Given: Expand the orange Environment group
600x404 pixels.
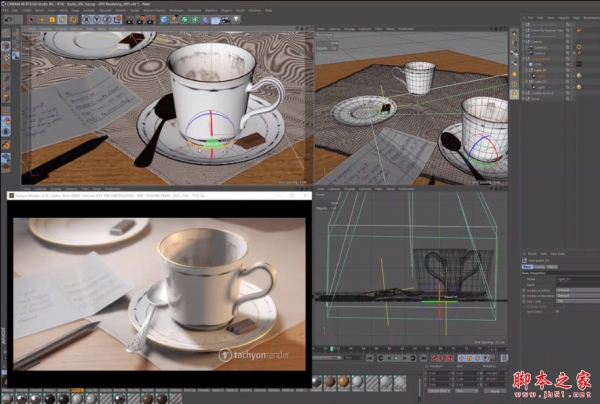Looking at the screenshot, I should (x=524, y=59).
